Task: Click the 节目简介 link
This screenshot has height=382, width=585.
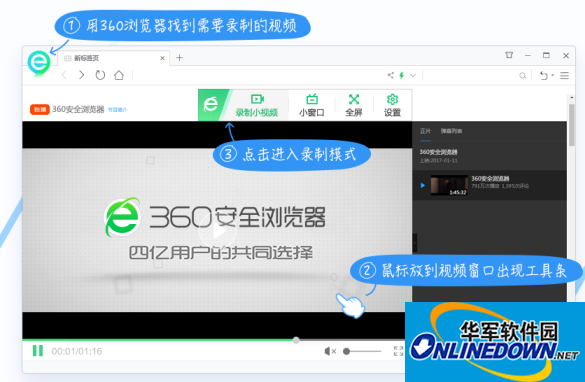Action: [117, 110]
